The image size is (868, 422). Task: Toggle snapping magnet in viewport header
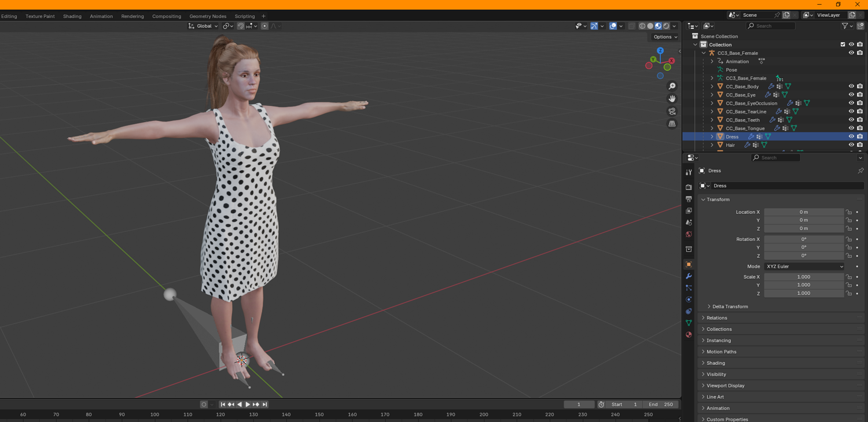tap(241, 26)
